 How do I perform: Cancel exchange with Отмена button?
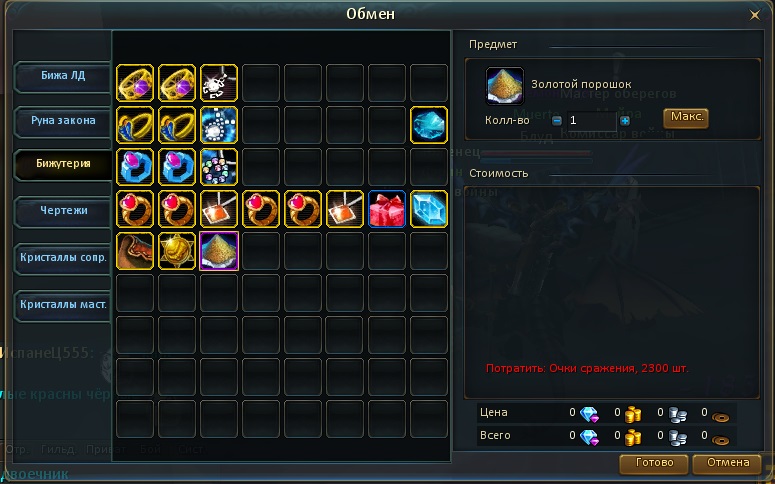727,463
